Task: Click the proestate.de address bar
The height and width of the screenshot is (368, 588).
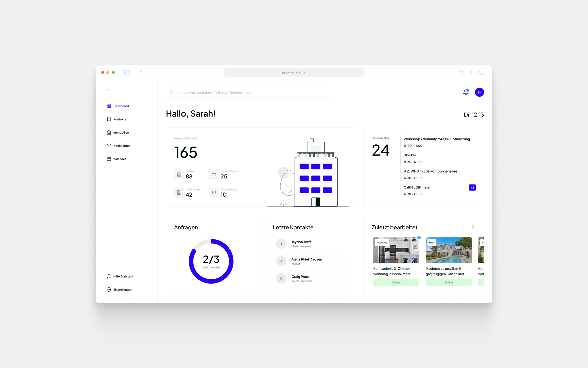Action: coord(294,72)
